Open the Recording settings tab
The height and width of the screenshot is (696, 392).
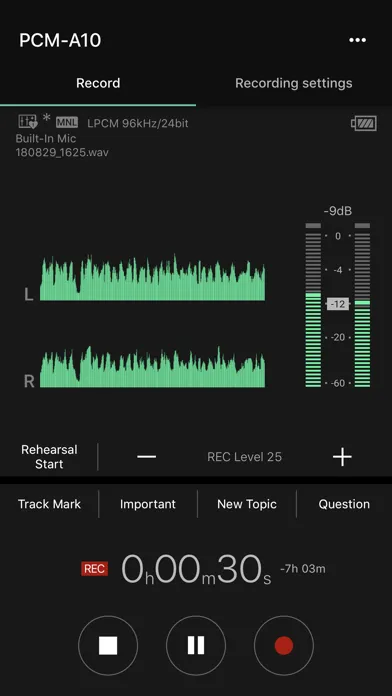[293, 83]
